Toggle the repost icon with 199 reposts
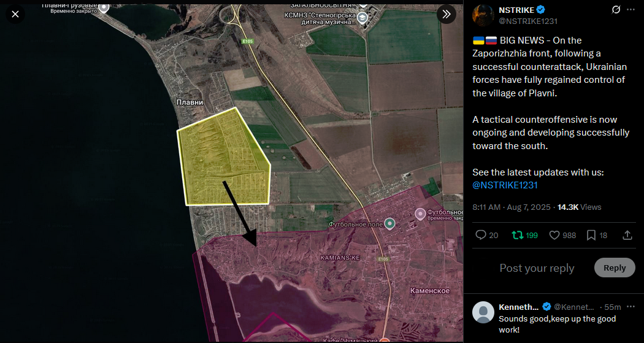Screen dimensions: 644x343 pyautogui.click(x=516, y=235)
